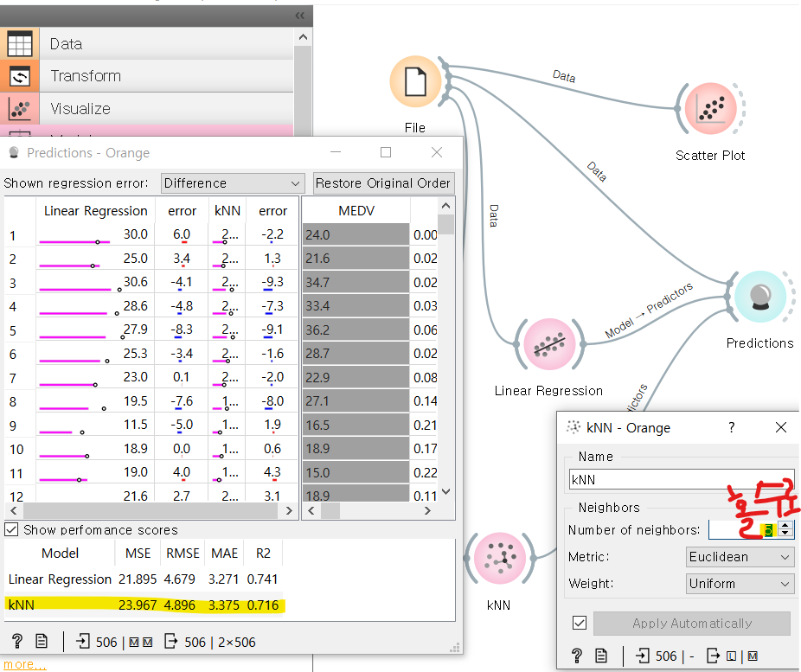Click the kNN Name input field

682,479
